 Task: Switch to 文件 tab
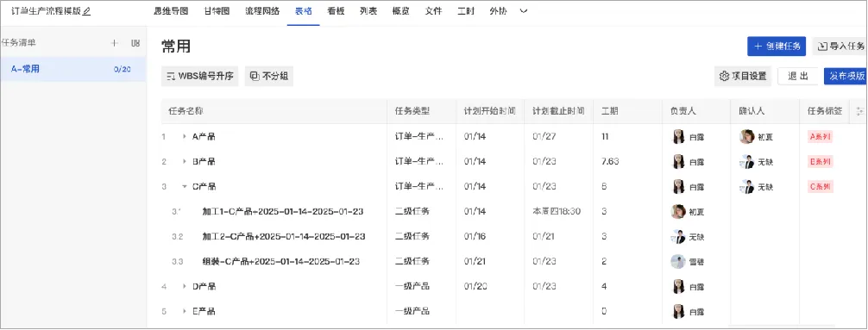[433, 11]
